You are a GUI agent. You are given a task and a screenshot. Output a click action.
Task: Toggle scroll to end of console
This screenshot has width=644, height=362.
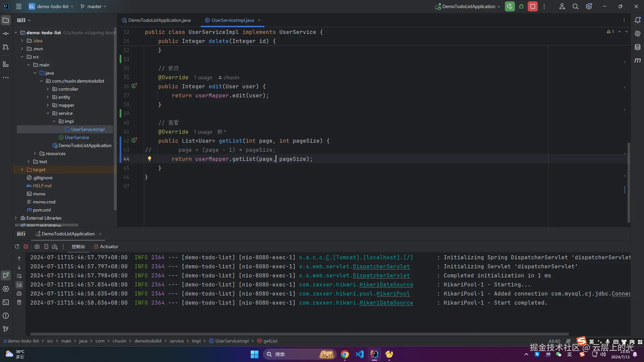(x=19, y=285)
